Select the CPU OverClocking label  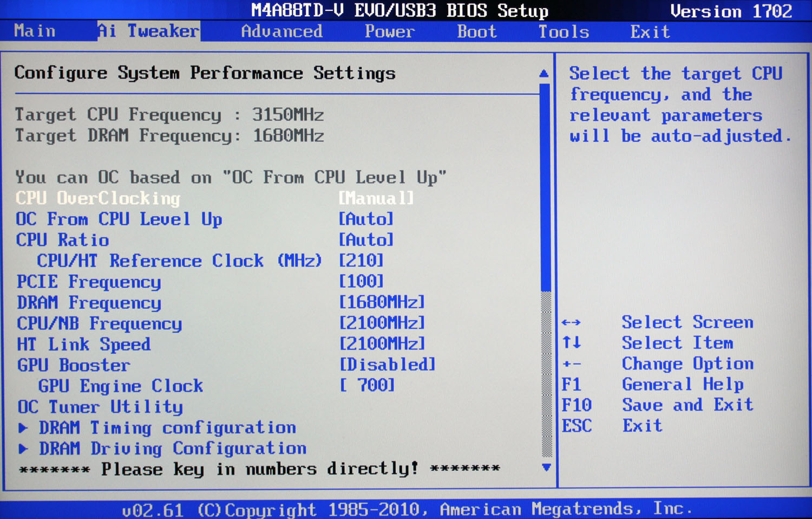tap(97, 198)
